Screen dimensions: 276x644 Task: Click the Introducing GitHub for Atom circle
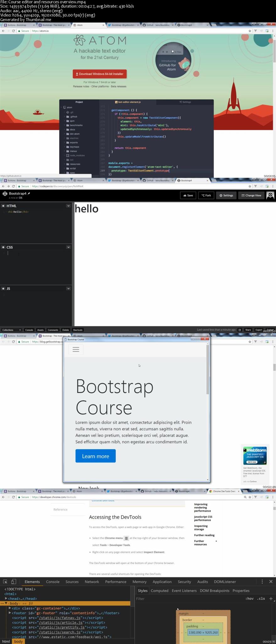[173, 60]
